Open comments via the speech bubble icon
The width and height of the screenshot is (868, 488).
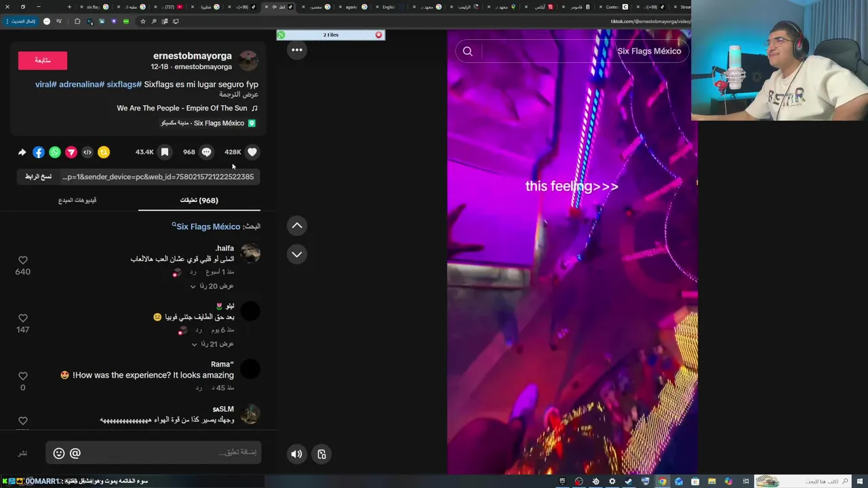coord(206,152)
